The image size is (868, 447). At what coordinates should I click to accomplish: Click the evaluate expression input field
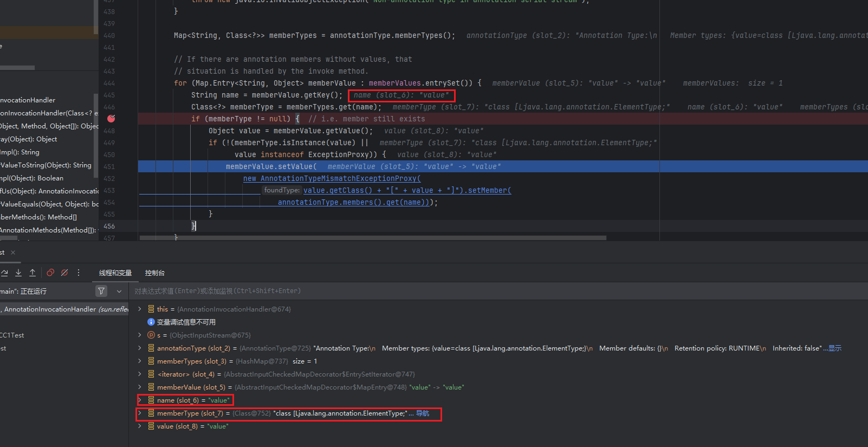click(x=488, y=291)
